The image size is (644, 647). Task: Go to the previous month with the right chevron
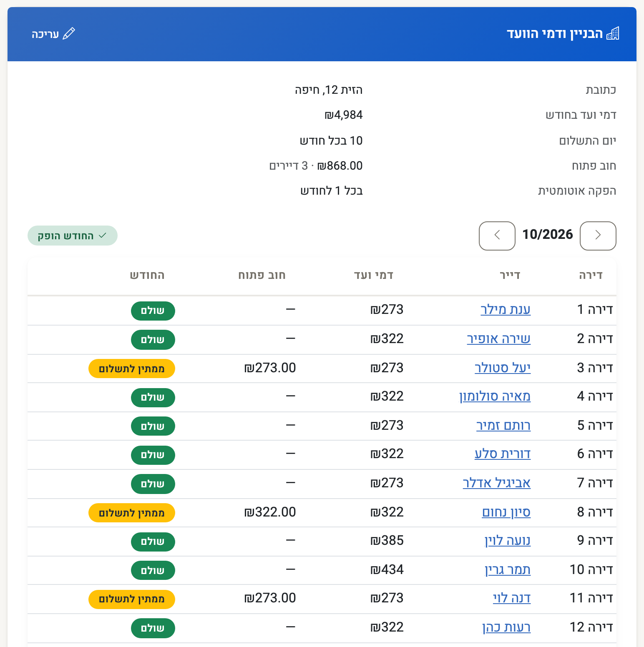(598, 236)
